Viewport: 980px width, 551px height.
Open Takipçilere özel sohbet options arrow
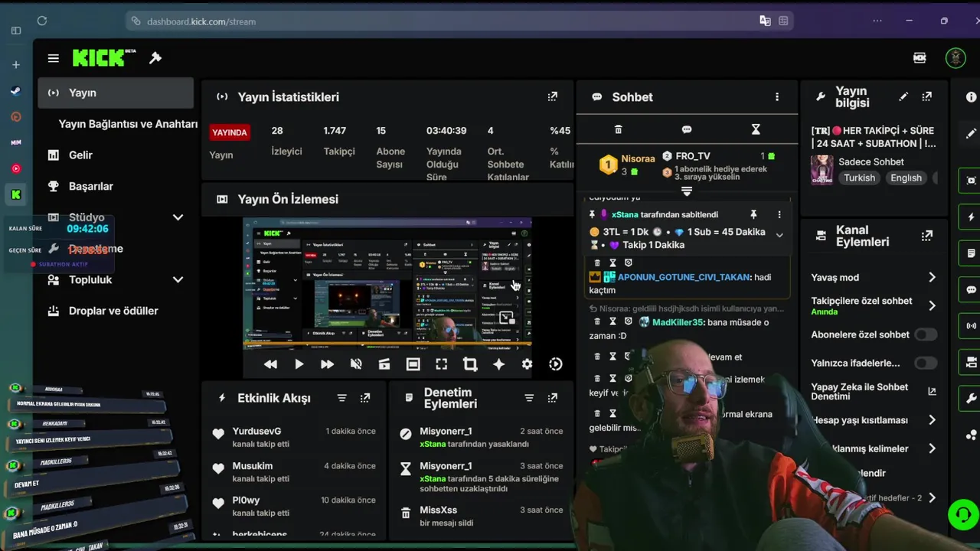pos(932,306)
